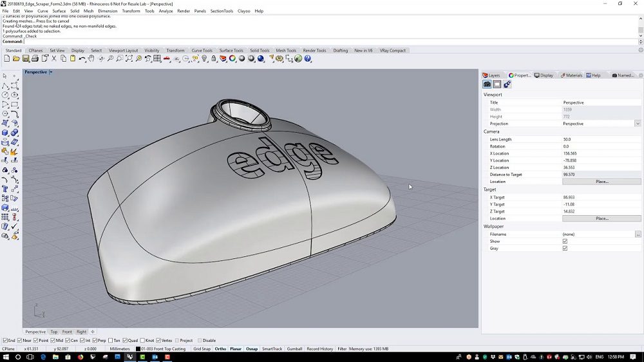Click the padlock Lock Objects icon
The width and height of the screenshot is (644, 362).
pyautogui.click(x=214, y=59)
